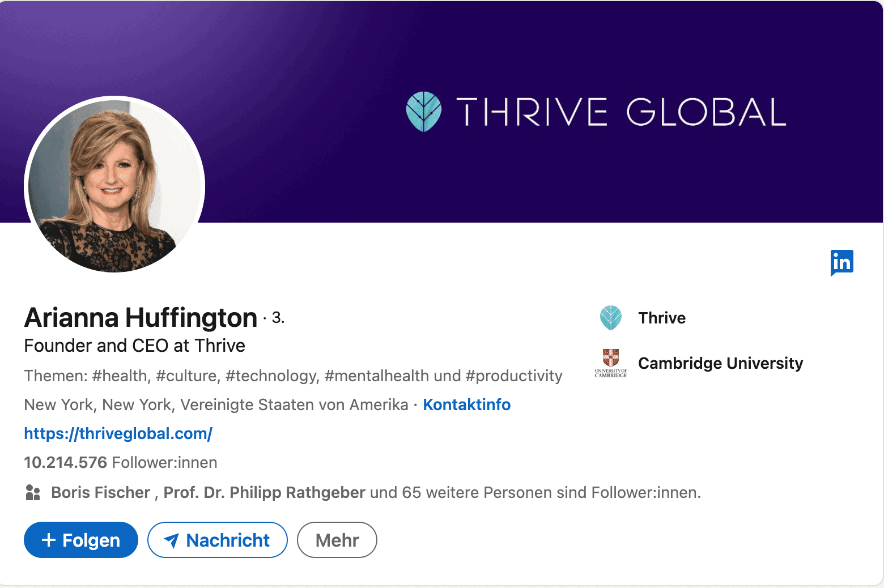Click the plus icon in the Folgen button
This screenshot has width=884, height=588.
(x=49, y=540)
